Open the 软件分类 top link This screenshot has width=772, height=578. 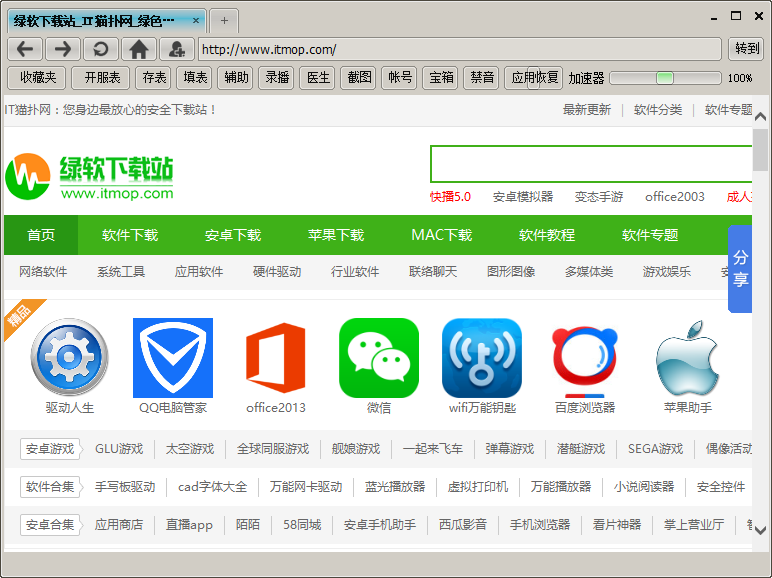pyautogui.click(x=658, y=110)
